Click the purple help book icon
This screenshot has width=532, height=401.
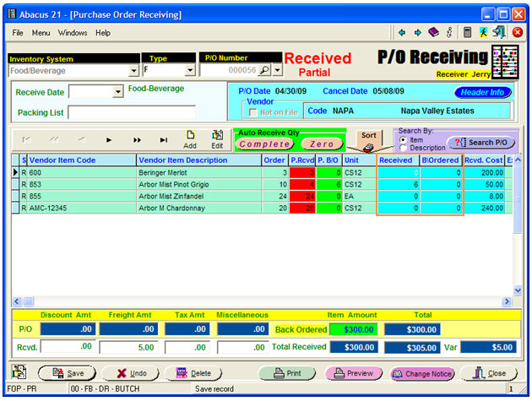tap(433, 33)
